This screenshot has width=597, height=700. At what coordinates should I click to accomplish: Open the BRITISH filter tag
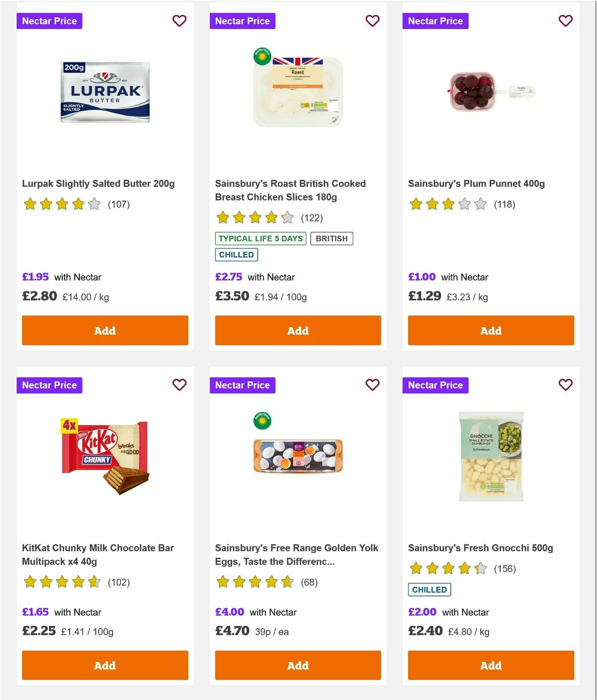tap(332, 239)
